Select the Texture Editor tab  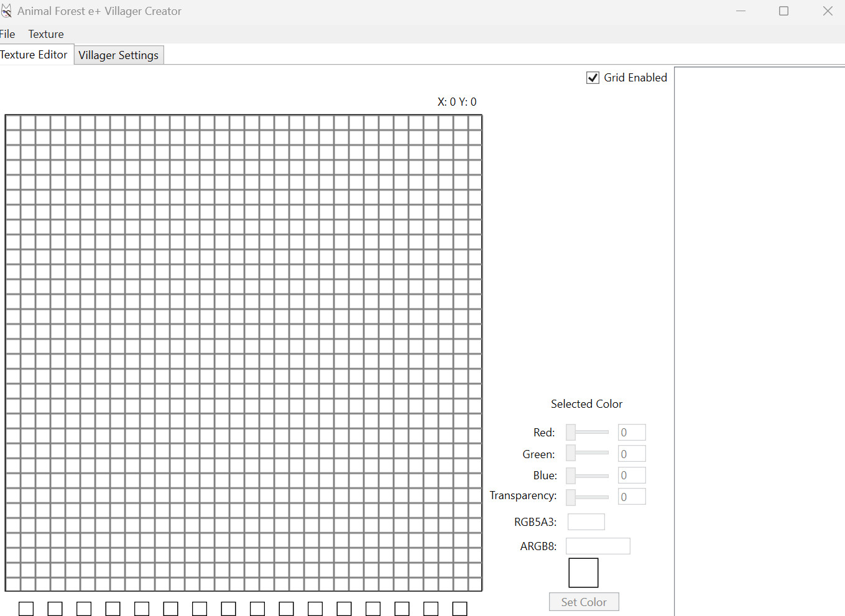(x=34, y=55)
